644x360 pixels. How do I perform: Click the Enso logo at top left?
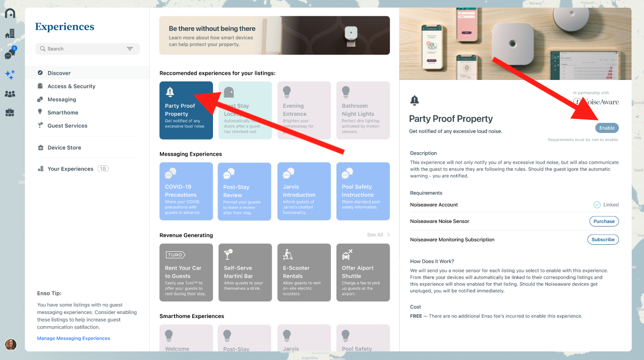click(x=10, y=13)
